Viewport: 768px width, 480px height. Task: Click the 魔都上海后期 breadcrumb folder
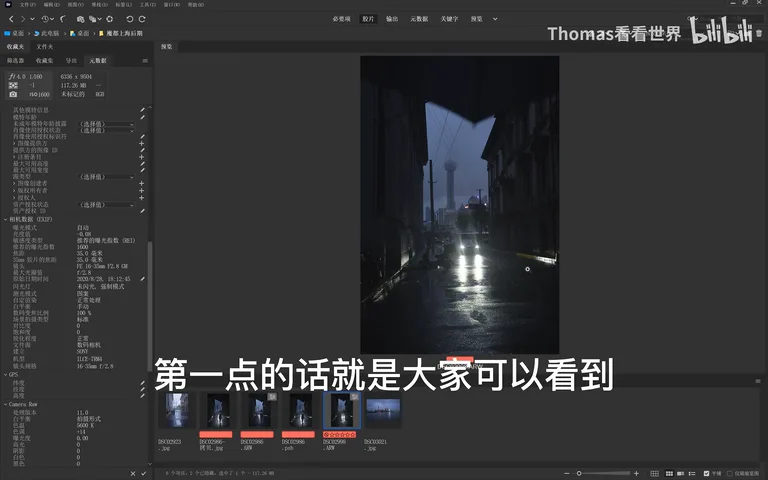(x=121, y=33)
